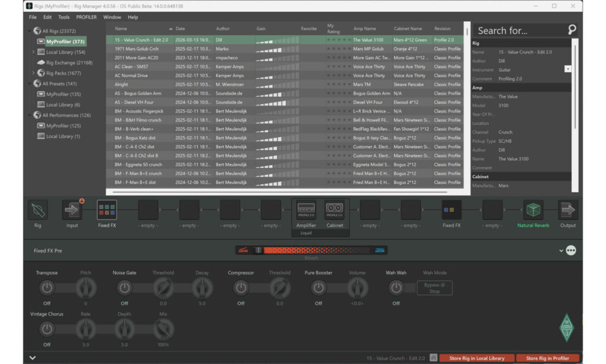Open the PROFILER menu

click(x=86, y=17)
